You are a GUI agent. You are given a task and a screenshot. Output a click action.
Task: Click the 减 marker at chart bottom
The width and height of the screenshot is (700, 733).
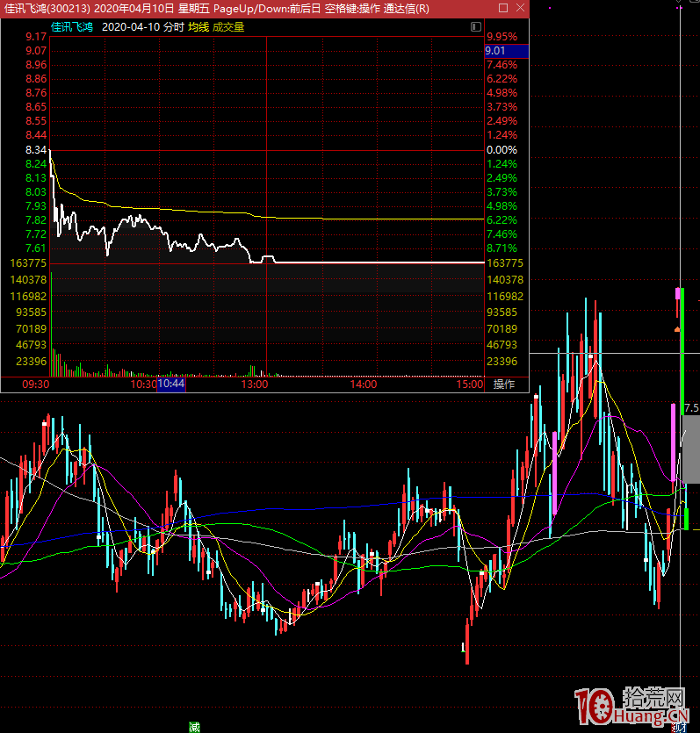pyautogui.click(x=193, y=726)
